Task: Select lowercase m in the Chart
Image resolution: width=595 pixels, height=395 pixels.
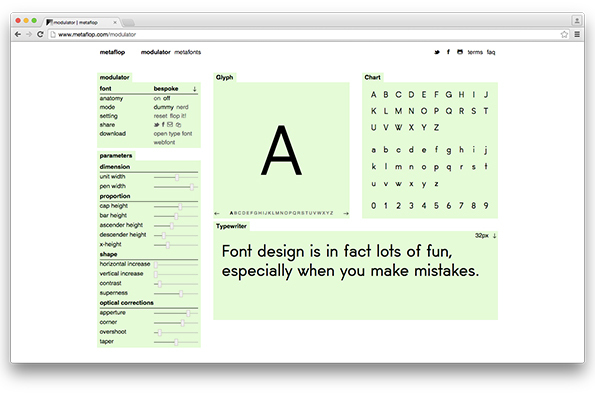Action: point(398,167)
